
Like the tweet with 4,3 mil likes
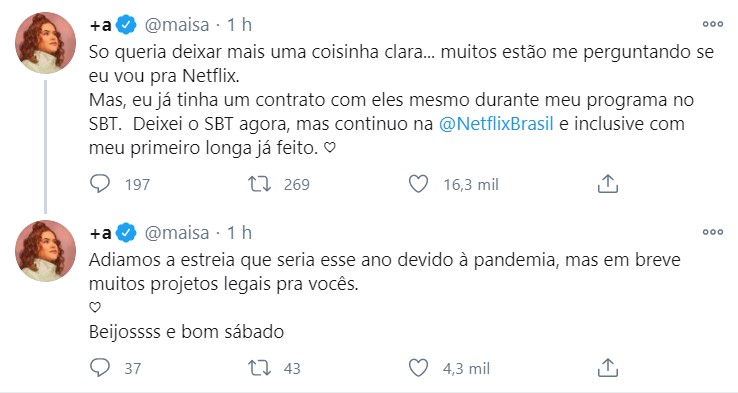(x=418, y=368)
